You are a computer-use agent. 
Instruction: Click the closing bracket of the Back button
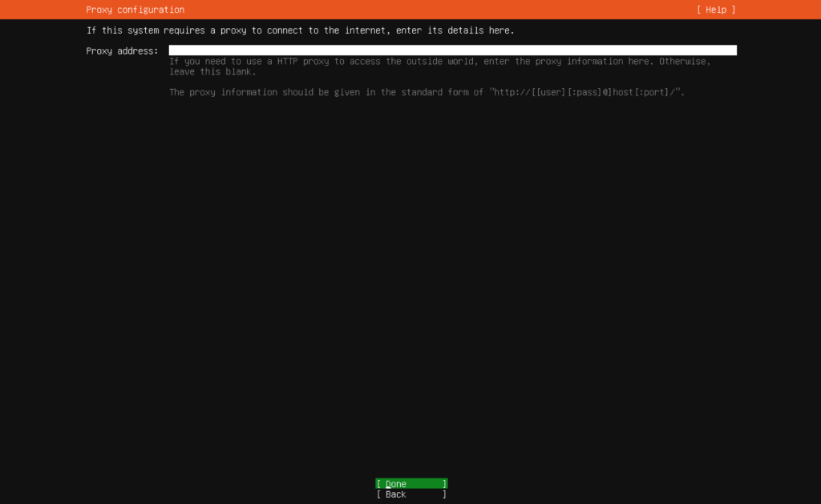tap(444, 494)
